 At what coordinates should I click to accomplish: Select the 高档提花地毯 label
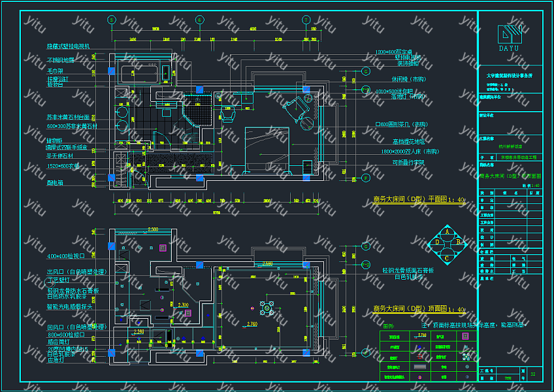[x=409, y=141]
